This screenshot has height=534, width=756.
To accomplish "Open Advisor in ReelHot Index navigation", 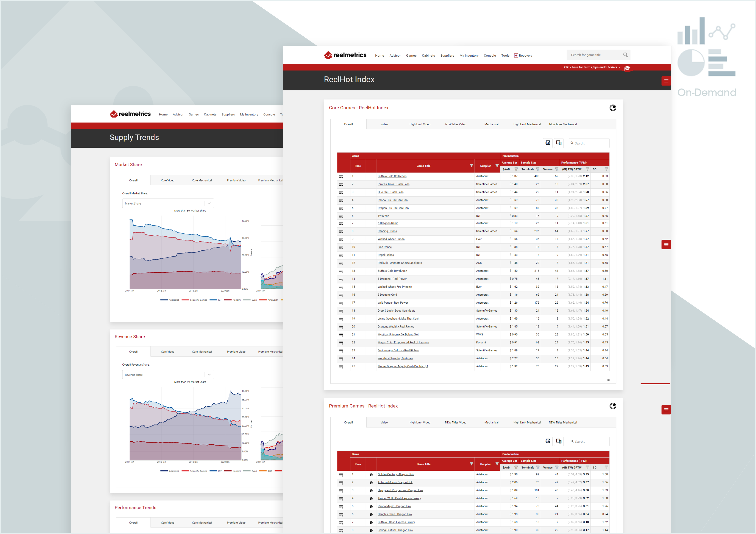I will click(x=395, y=56).
